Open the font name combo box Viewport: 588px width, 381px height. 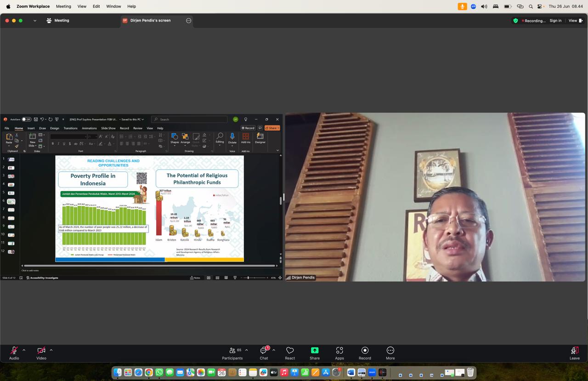[68, 136]
